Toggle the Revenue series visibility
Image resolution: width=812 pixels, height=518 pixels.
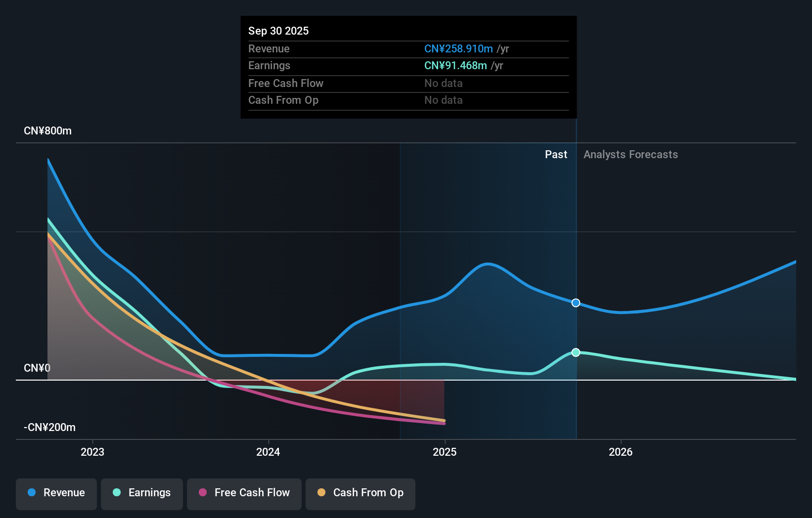point(56,493)
